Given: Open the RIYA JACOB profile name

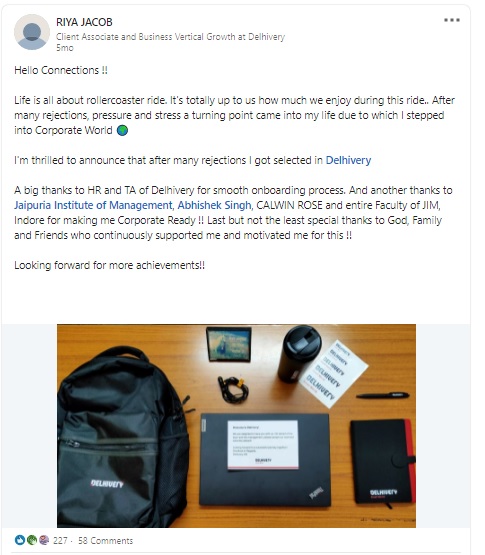Looking at the screenshot, I should coord(84,22).
